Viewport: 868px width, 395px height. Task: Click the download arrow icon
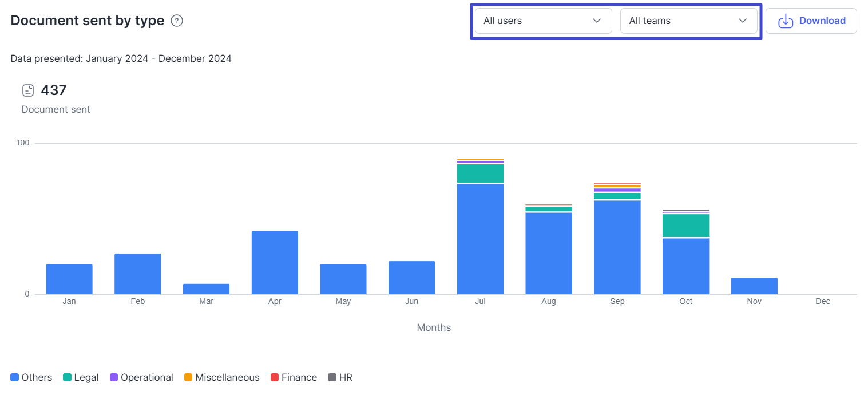(x=786, y=21)
